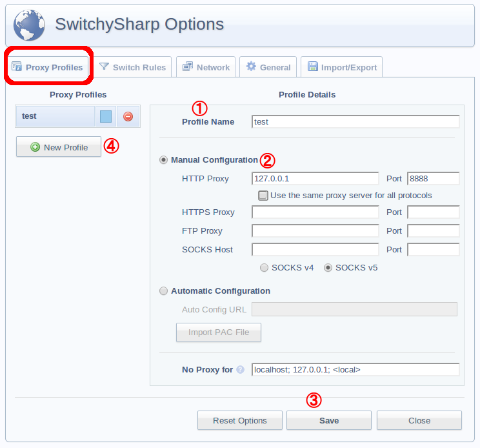Click the green plus icon on New Profile
The height and width of the screenshot is (448, 480).
[x=35, y=147]
